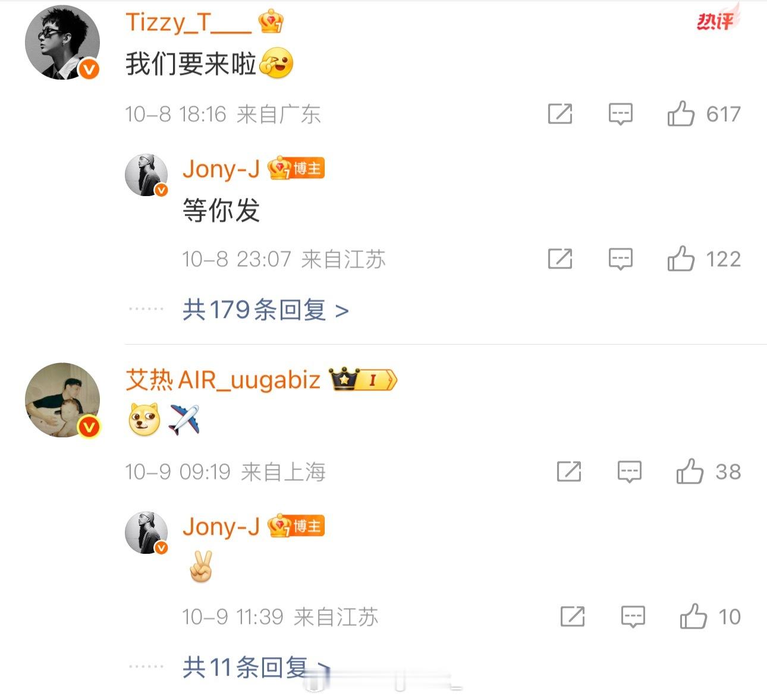Like Tizzy_T's comment with 617 likes
The image size is (767, 700).
(681, 113)
